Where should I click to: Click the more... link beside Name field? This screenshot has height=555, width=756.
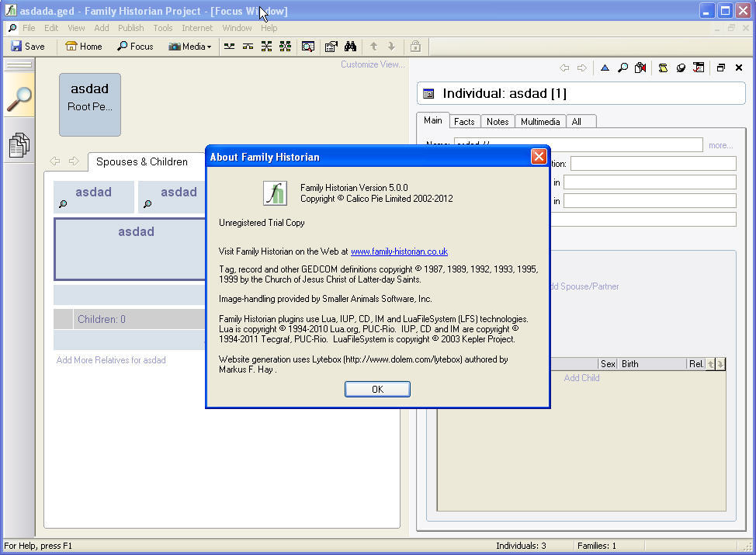click(720, 145)
